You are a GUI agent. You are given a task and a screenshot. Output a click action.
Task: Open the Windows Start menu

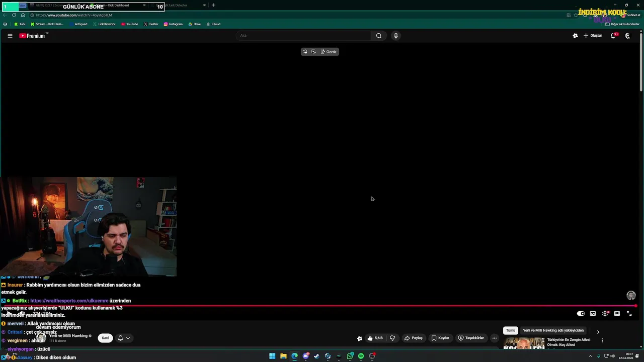[x=272, y=356]
